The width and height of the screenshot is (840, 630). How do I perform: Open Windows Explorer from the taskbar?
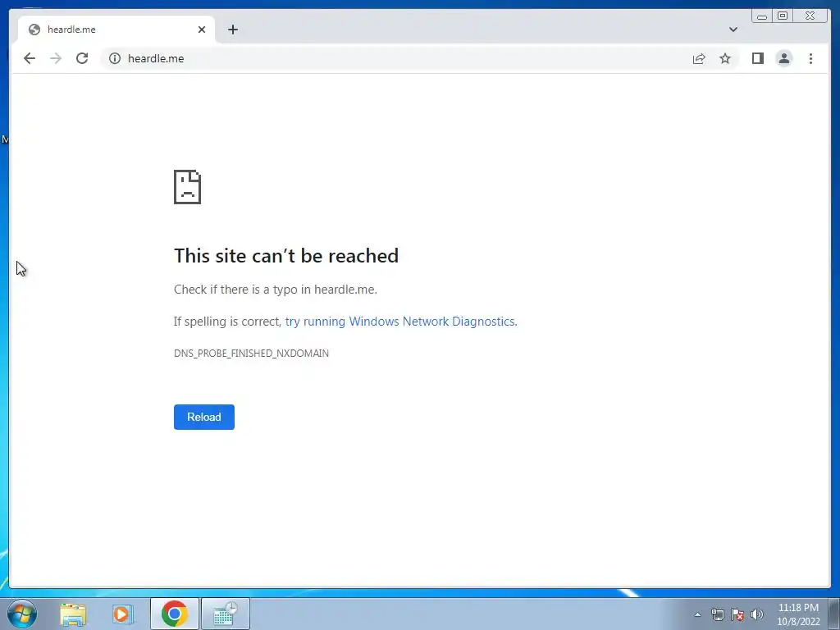tap(73, 614)
